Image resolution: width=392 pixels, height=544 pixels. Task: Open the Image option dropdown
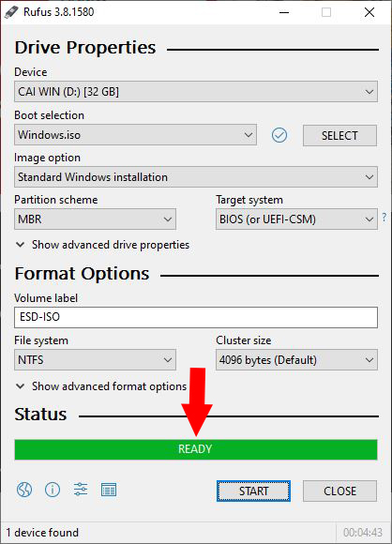[x=196, y=177]
